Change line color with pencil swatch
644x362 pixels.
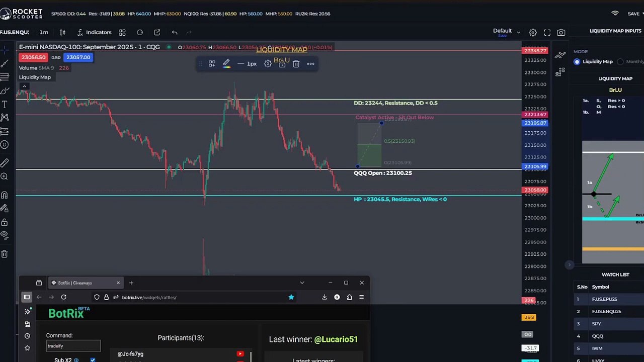(x=226, y=64)
